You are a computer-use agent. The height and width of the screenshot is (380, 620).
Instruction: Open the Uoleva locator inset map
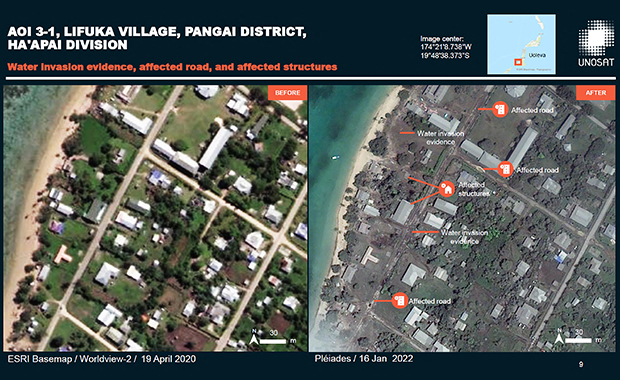[x=521, y=44]
